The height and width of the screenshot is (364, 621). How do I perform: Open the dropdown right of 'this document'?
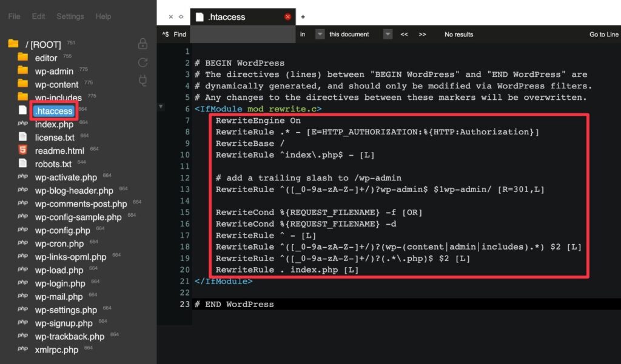pos(388,35)
